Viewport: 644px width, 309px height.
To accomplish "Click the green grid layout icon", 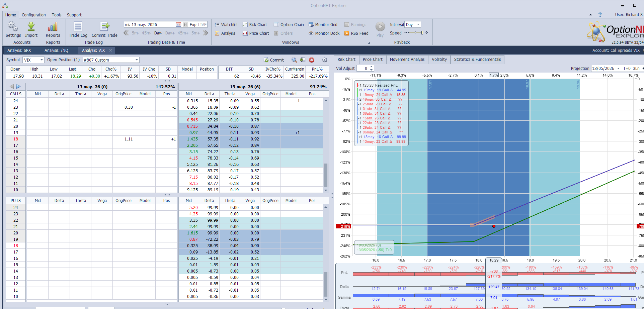I will pos(303,60).
